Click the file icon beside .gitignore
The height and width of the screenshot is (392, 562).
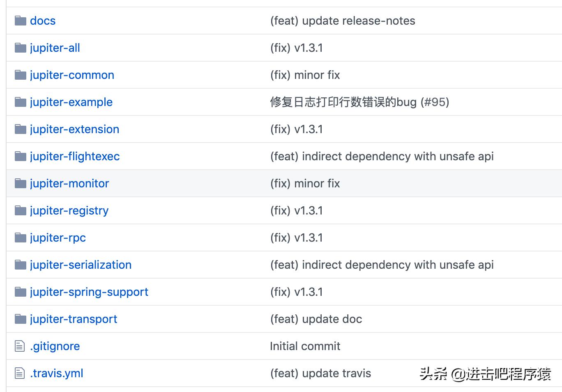pos(20,346)
